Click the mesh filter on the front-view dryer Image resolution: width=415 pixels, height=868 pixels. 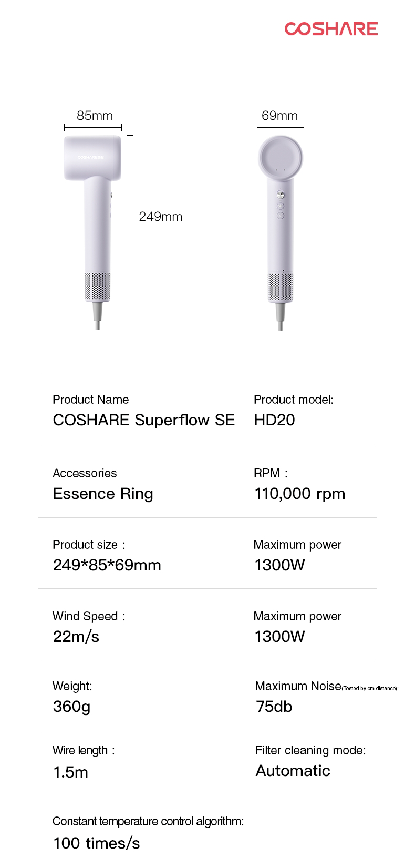280,287
